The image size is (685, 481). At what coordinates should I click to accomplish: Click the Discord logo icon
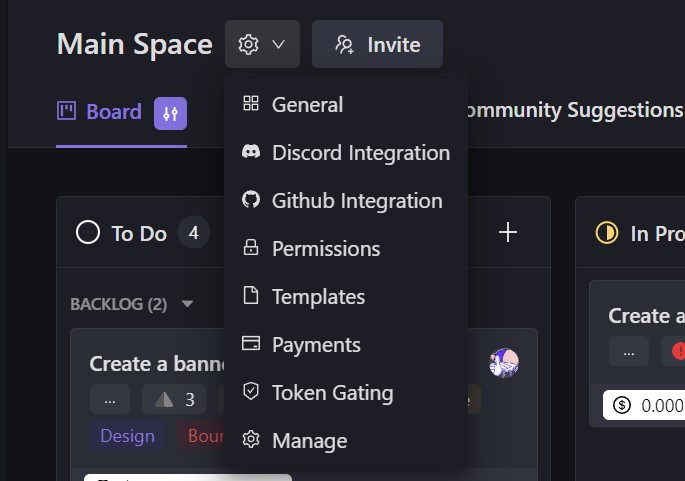(251, 153)
